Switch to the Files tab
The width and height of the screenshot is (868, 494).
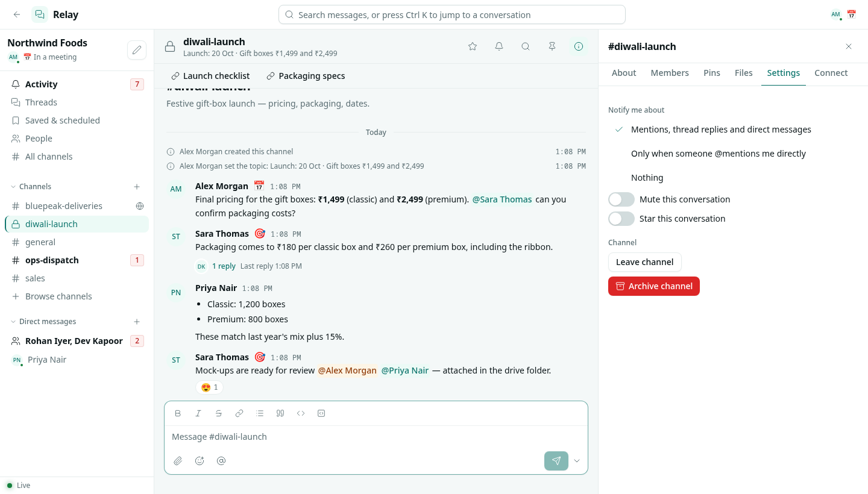[x=744, y=73]
